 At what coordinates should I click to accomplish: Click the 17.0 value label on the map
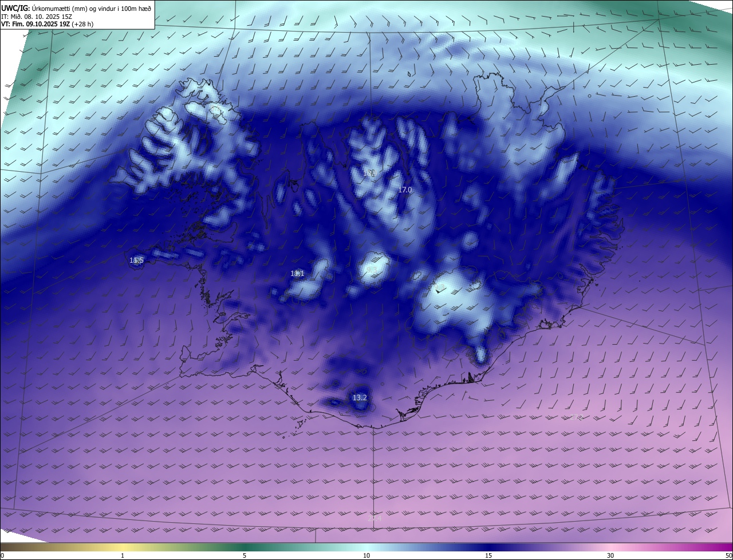click(405, 190)
